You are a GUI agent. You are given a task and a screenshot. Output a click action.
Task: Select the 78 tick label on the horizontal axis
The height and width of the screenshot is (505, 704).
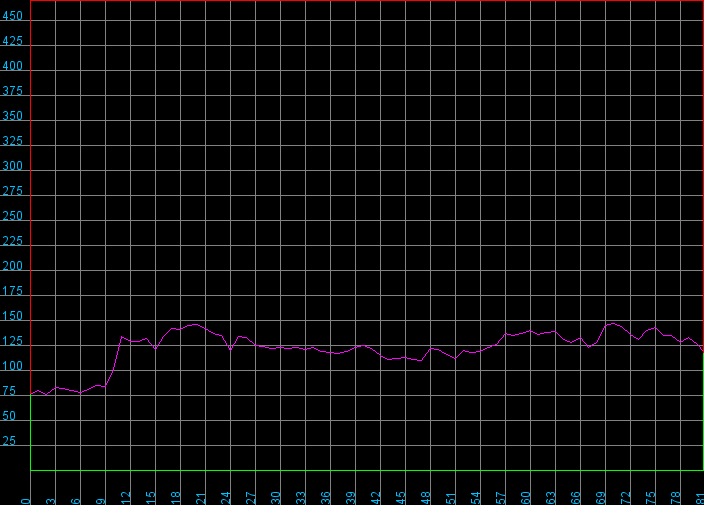(x=676, y=498)
